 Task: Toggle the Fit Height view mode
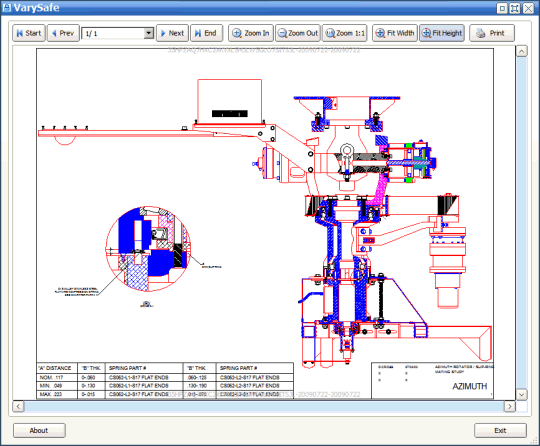click(442, 33)
